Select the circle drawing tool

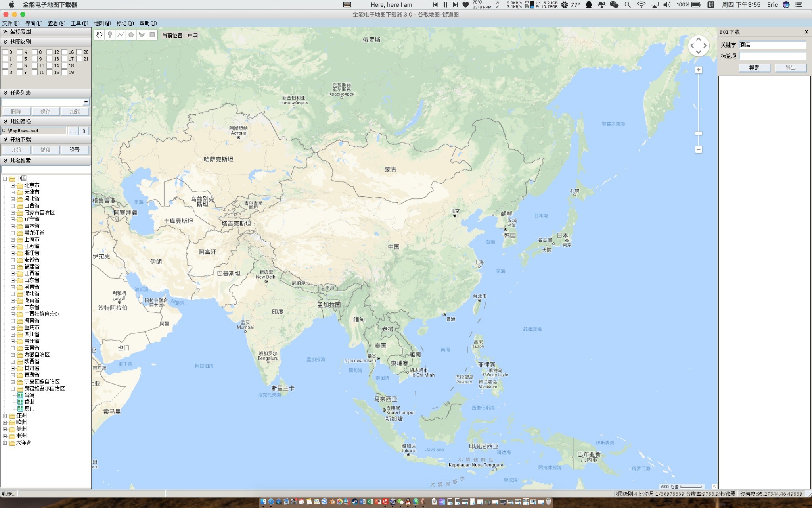(131, 35)
